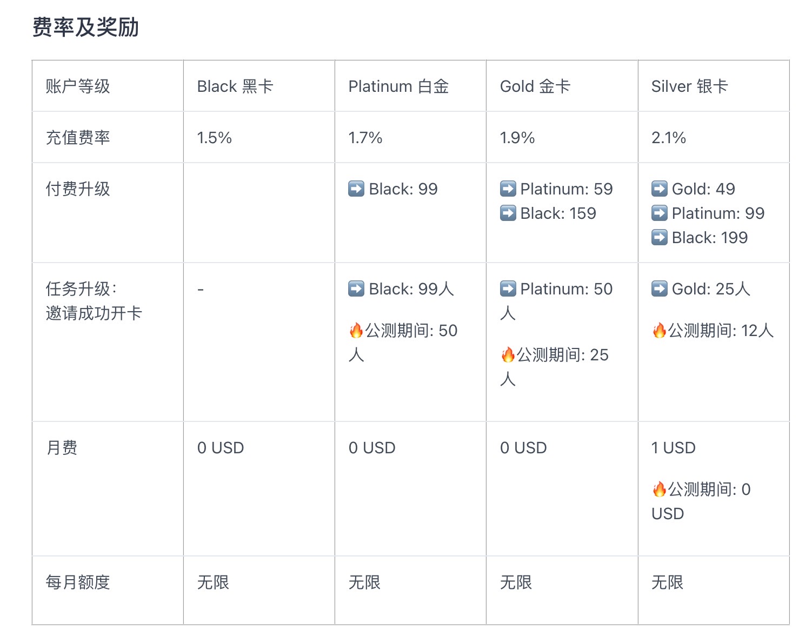Click arrow icon before "Black: 99人"
812x644 pixels.
click(356, 289)
